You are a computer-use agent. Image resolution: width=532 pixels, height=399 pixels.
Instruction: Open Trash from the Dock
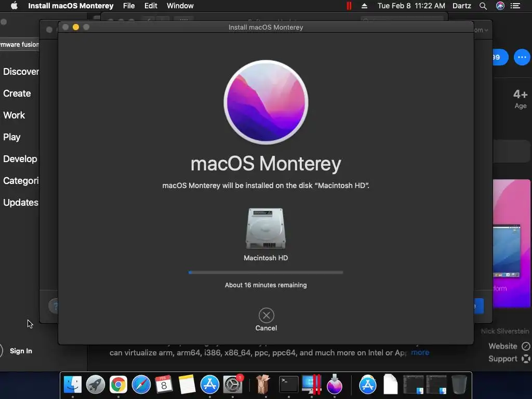[x=459, y=384]
